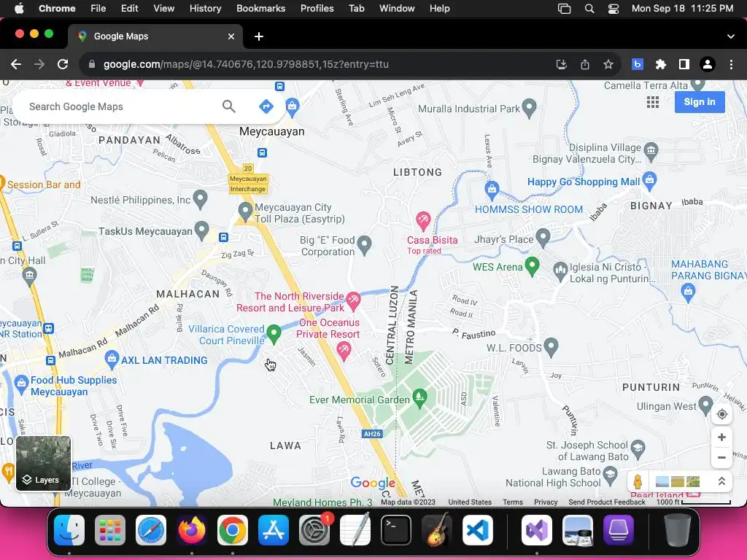This screenshot has height=560, width=747.
Task: Click Meycauayan City Toll Plaza marker
Action: coord(245,211)
